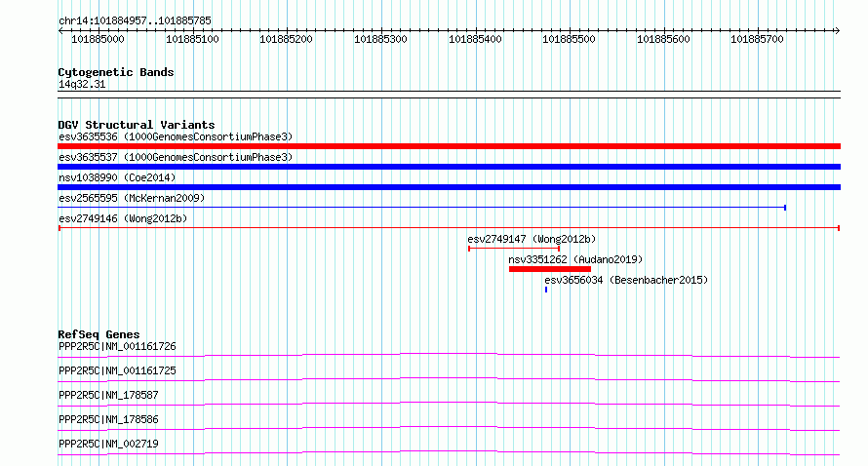The width and height of the screenshot is (868, 466).
Task: Open the esv2749147 (Wong2012b) label
Action: coord(532,239)
